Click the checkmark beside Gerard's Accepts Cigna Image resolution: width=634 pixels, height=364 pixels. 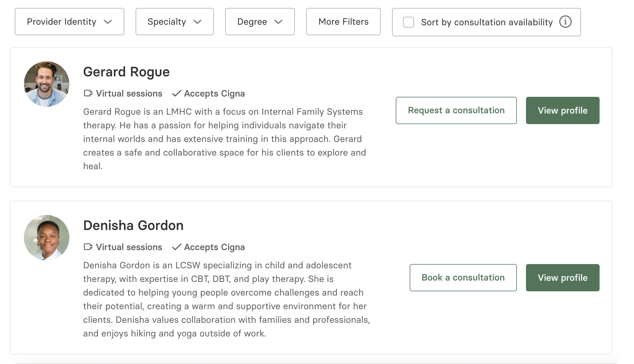coord(177,93)
